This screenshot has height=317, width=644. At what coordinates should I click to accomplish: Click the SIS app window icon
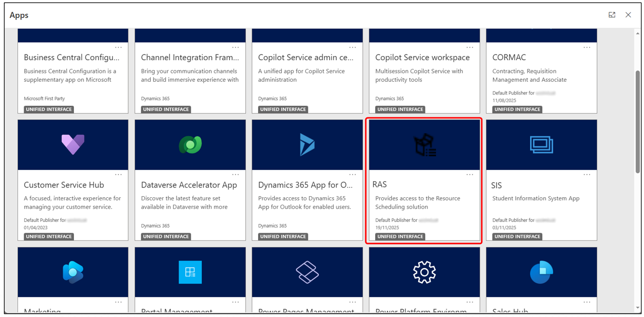click(x=541, y=144)
